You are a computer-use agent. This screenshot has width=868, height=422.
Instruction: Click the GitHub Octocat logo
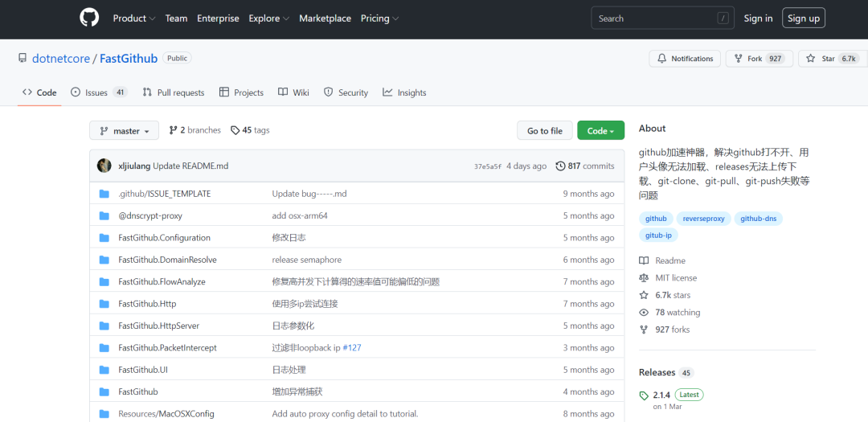tap(89, 18)
